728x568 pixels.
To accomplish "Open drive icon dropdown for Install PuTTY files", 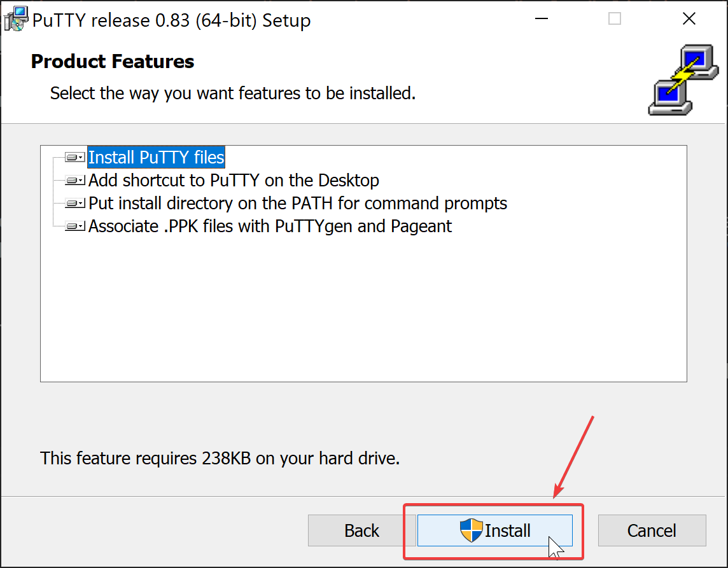I will point(75,157).
